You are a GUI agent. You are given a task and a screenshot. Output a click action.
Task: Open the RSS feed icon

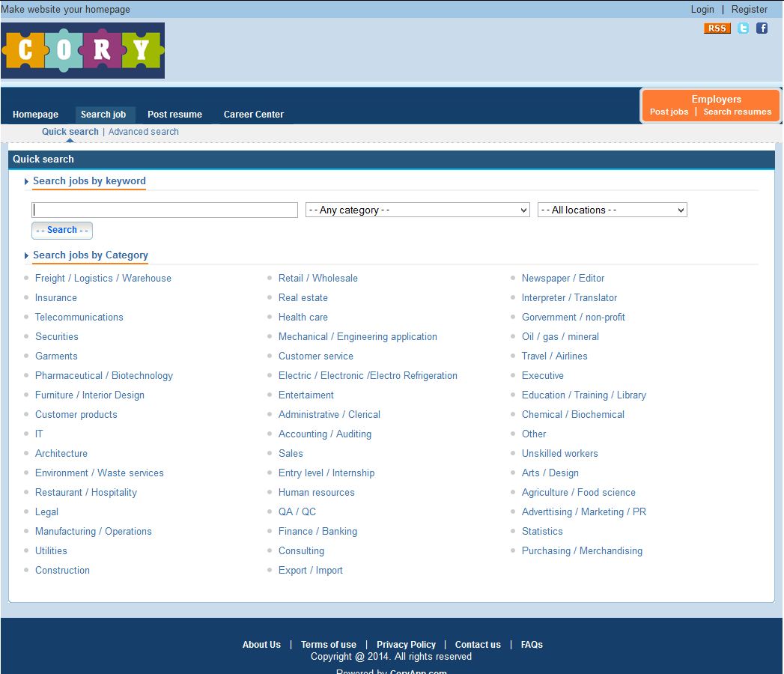click(x=717, y=28)
